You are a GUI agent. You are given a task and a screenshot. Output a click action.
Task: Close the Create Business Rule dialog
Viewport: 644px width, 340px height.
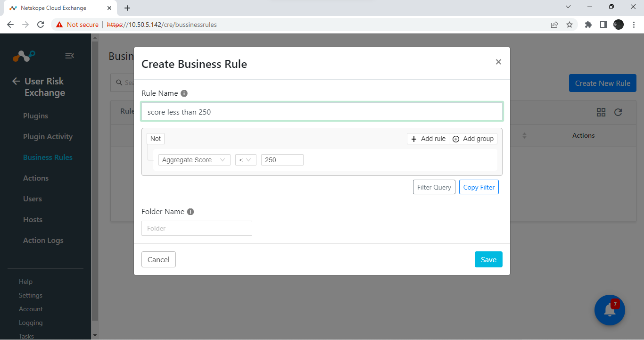tap(498, 62)
